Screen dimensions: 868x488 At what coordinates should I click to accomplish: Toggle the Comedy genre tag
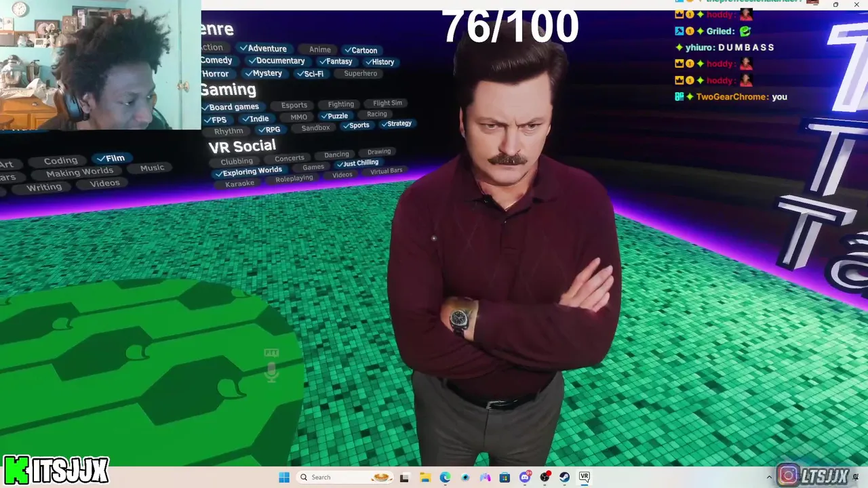pyautogui.click(x=217, y=60)
